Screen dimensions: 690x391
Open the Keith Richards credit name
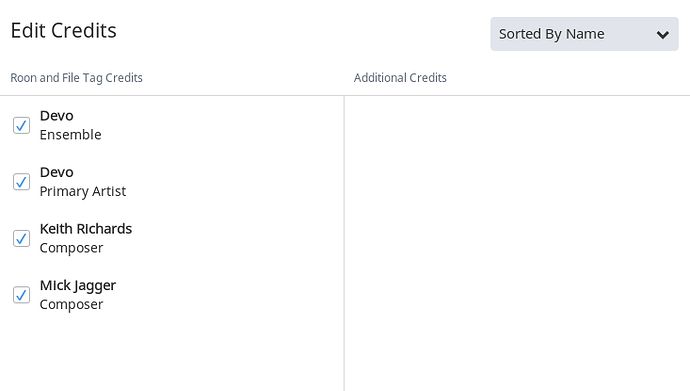(86, 229)
